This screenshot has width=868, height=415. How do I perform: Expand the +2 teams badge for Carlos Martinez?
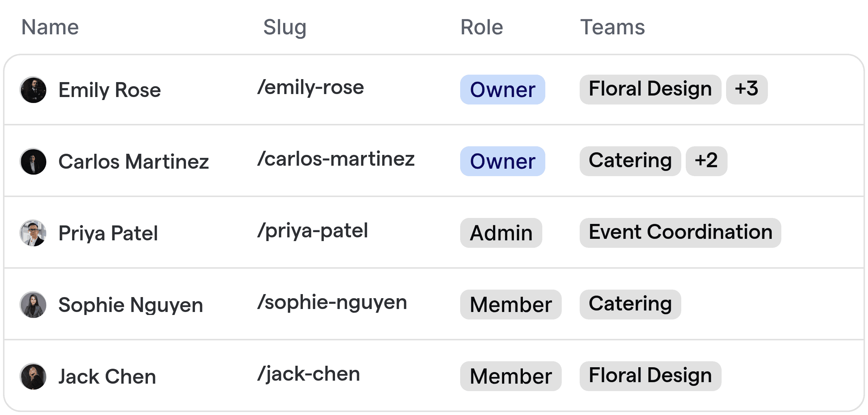tap(706, 161)
